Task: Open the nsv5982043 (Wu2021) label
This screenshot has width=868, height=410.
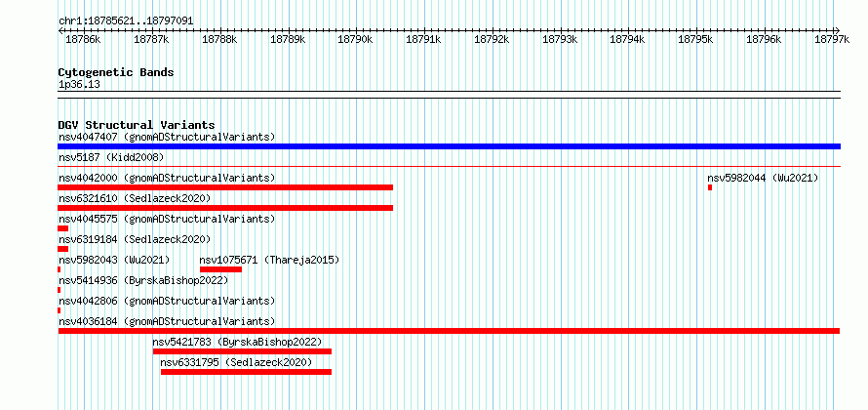Action: coord(114,260)
